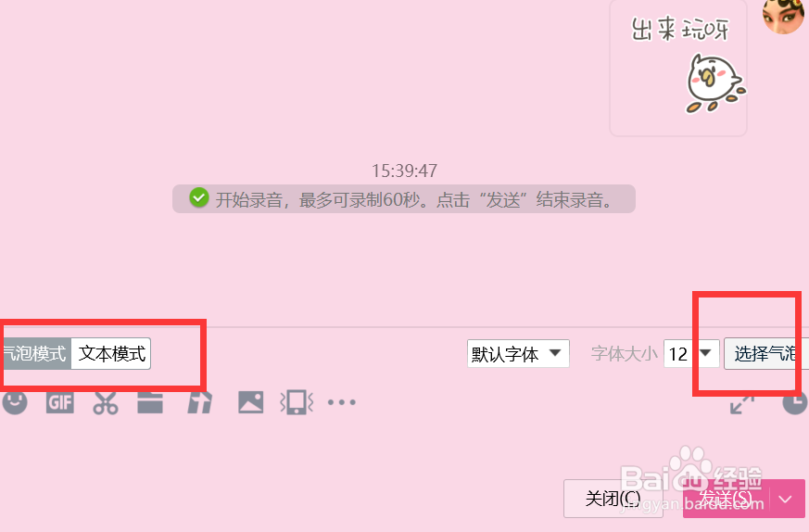
Task: Open the font size 12 dropdown
Action: click(691, 353)
